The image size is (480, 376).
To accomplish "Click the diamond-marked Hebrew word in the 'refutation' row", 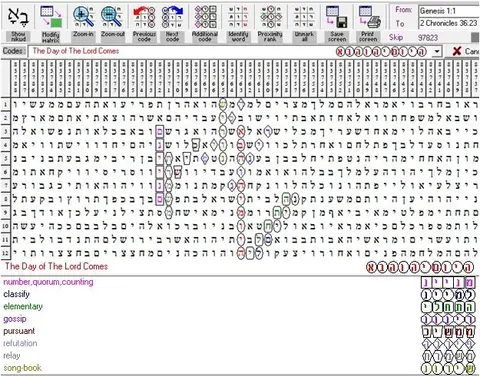I will (x=448, y=344).
